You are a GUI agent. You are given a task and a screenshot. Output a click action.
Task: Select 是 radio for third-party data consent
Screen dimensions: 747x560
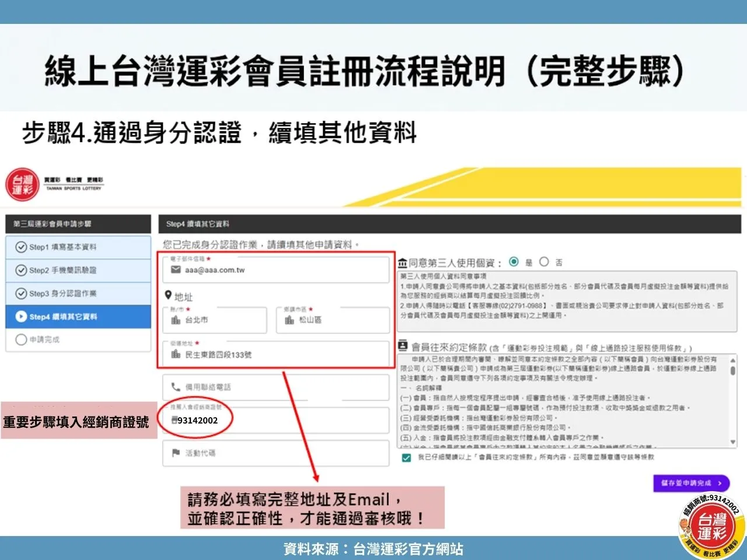click(x=514, y=262)
